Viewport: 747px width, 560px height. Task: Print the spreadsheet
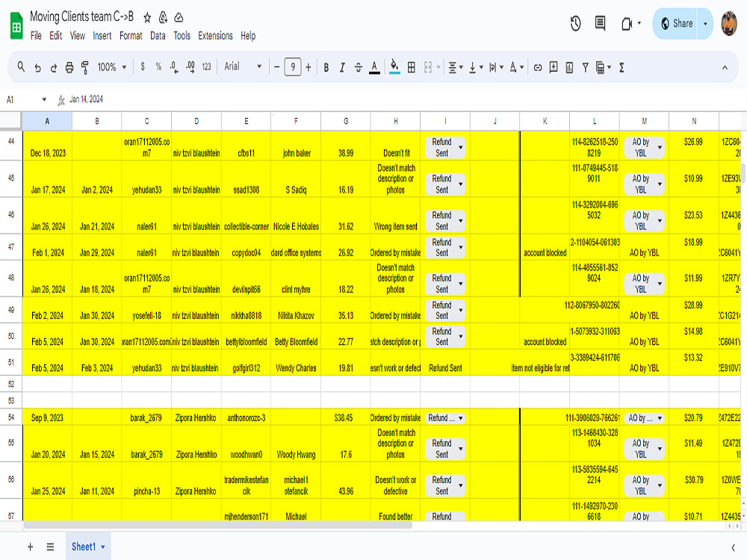69,68
